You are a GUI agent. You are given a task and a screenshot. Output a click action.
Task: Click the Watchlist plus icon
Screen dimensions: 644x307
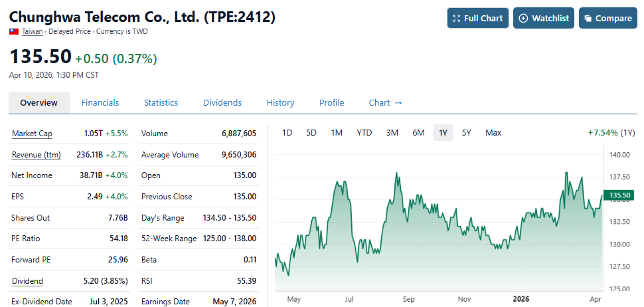pos(523,19)
